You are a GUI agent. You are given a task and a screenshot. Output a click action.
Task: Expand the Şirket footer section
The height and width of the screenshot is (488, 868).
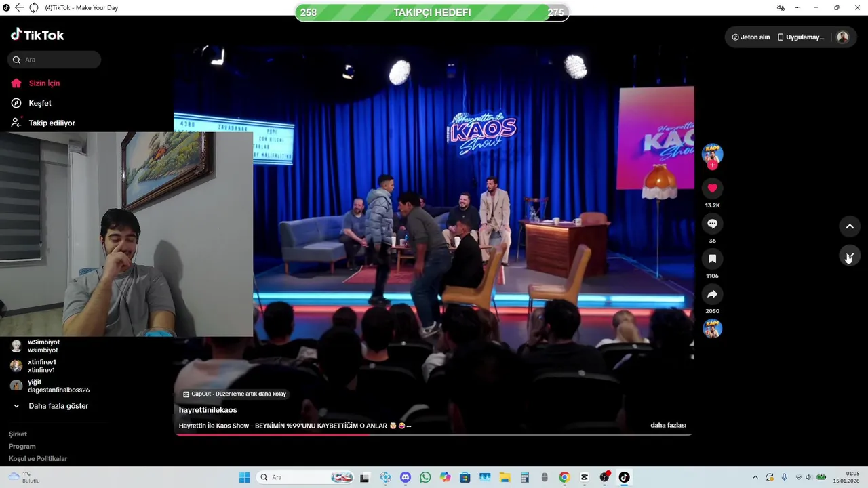18,434
